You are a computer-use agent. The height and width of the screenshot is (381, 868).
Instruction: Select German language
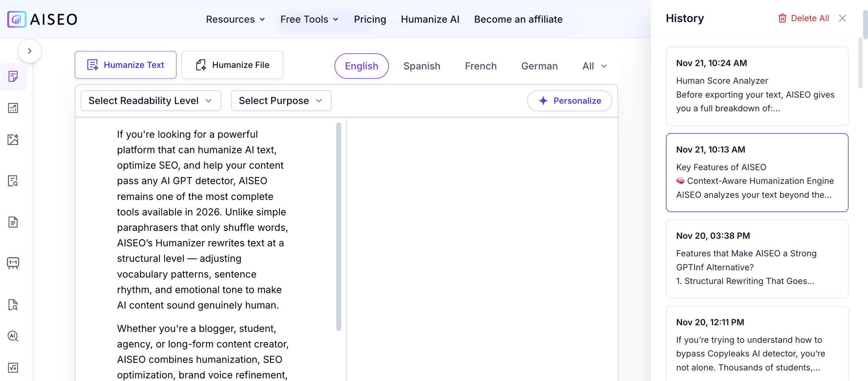pyautogui.click(x=540, y=66)
